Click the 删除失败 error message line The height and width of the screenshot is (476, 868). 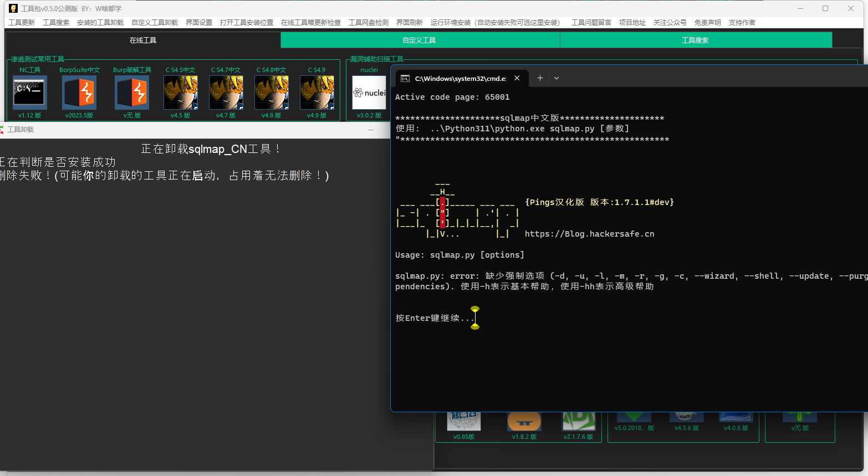(x=165, y=176)
